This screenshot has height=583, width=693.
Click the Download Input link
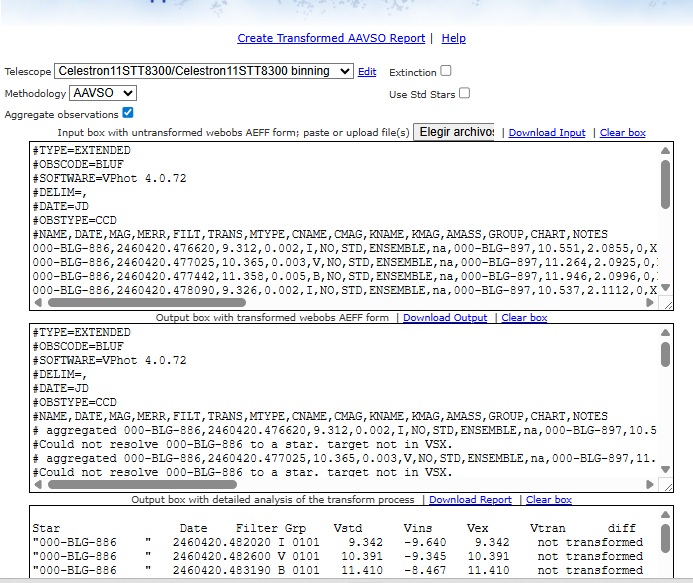pos(547,133)
